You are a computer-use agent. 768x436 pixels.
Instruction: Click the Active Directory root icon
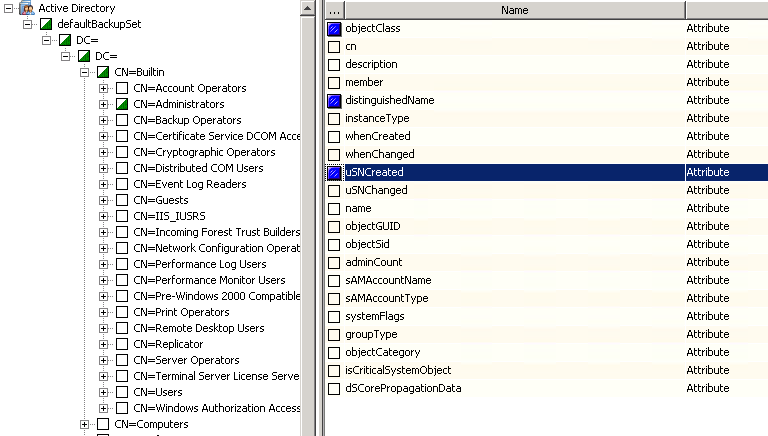pos(26,8)
